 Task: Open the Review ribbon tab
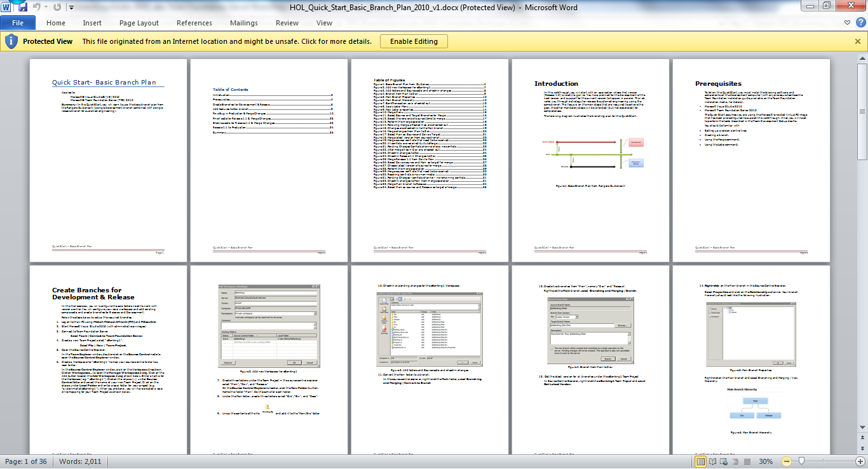(x=287, y=23)
